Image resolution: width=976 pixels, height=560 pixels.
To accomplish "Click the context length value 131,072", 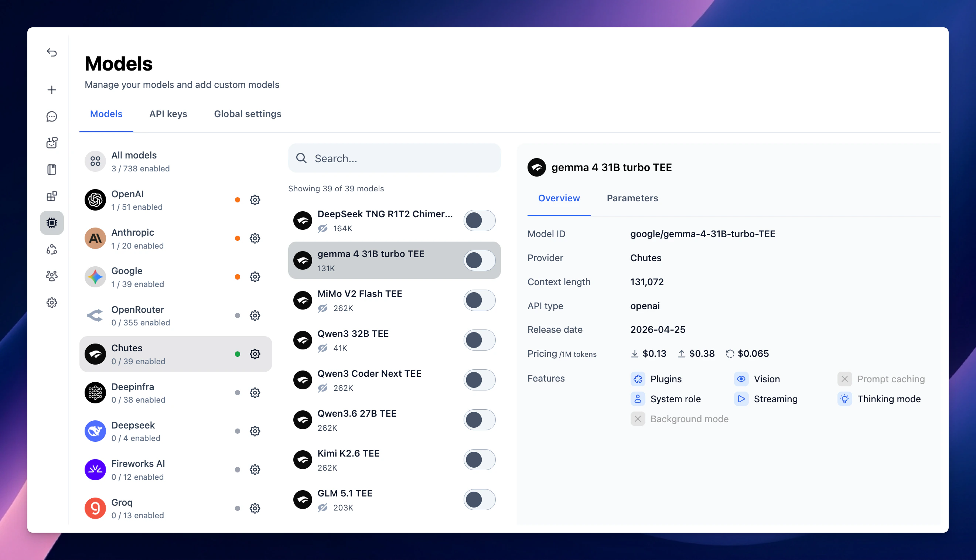I will (647, 282).
